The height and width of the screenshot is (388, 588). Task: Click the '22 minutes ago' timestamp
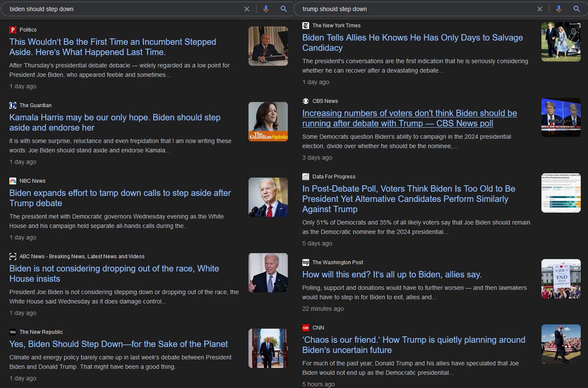(x=323, y=309)
